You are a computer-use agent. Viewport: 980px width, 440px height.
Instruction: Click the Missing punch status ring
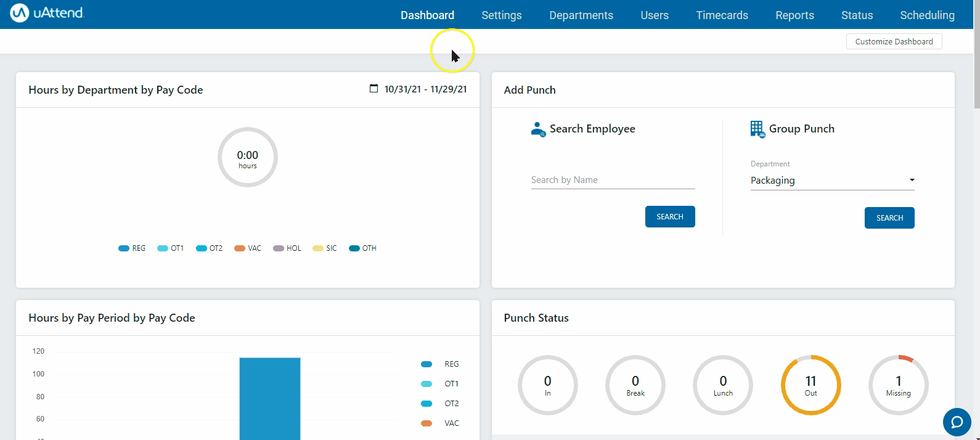click(x=898, y=385)
